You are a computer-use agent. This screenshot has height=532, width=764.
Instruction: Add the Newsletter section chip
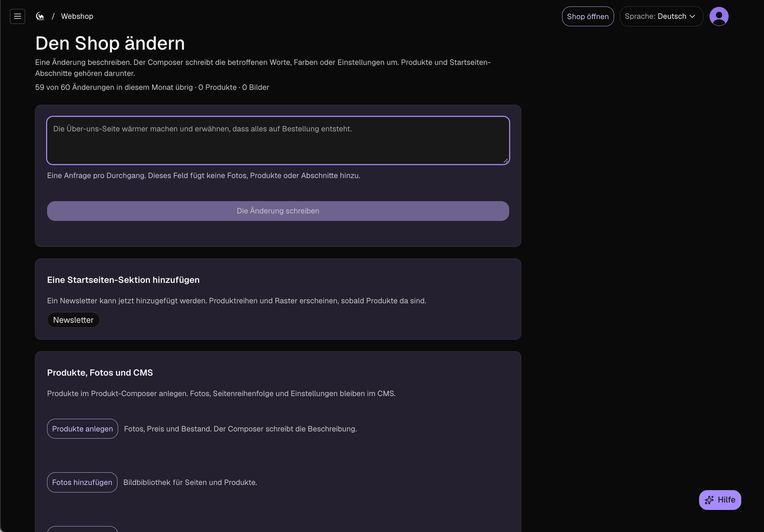point(73,320)
